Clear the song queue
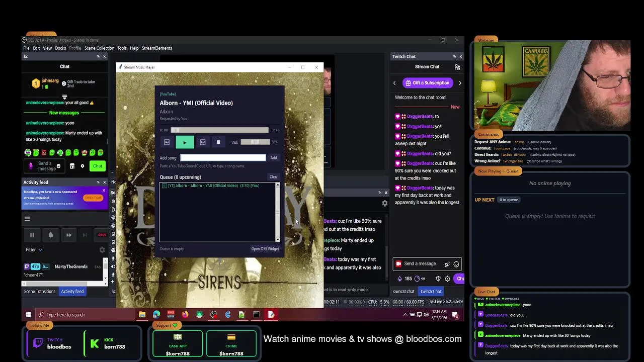Image resolution: width=644 pixels, height=362 pixels. (x=273, y=177)
